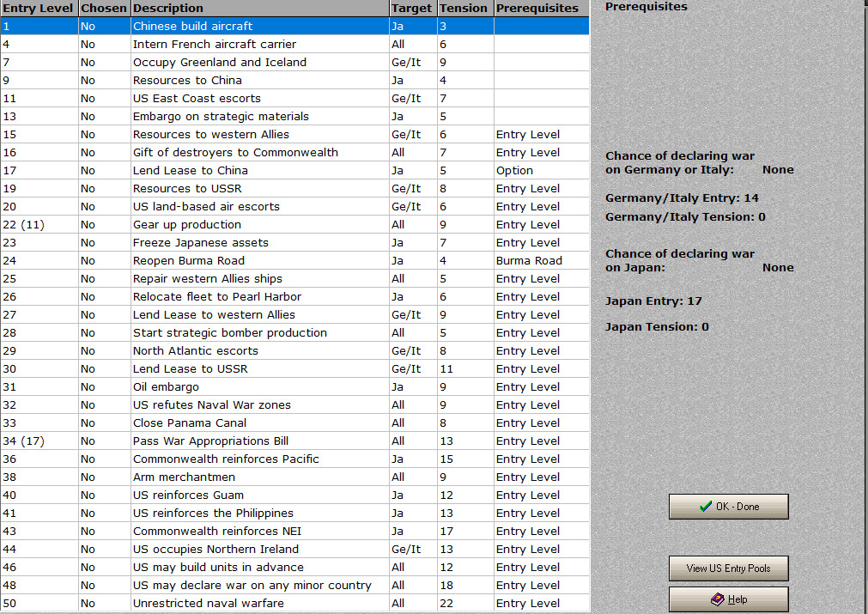This screenshot has height=614, width=868.
Task: Pick 'Pass War Appropriations Bill' option
Action: point(294,441)
